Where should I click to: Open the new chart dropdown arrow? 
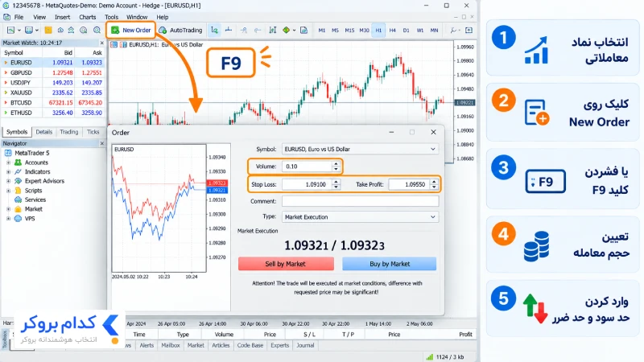19,31
